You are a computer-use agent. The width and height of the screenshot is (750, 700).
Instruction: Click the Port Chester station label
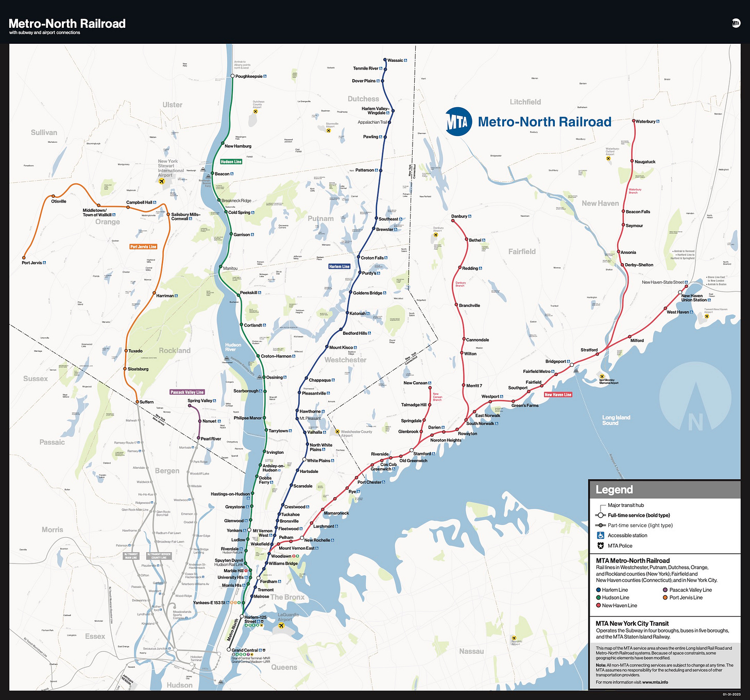[x=369, y=482]
